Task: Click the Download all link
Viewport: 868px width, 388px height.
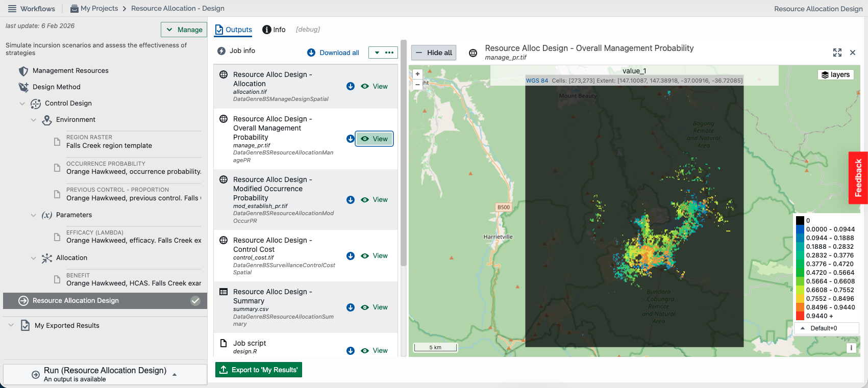Action: 333,53
